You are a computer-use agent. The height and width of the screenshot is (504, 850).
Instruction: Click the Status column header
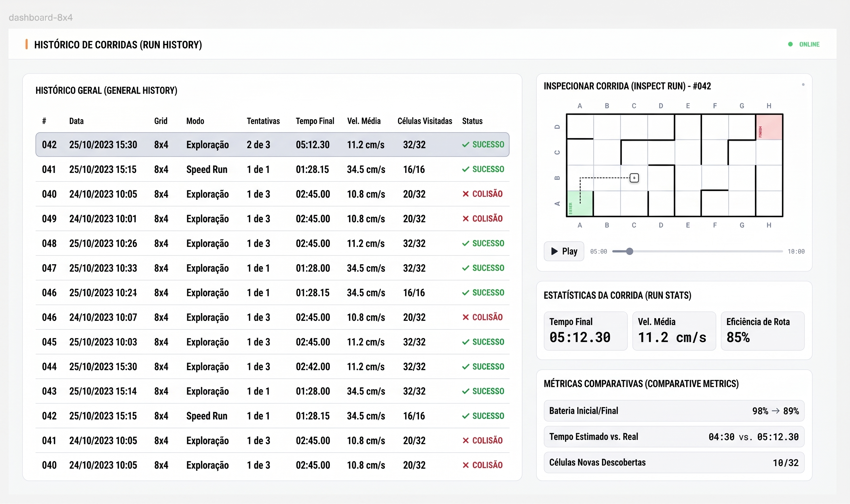(472, 121)
